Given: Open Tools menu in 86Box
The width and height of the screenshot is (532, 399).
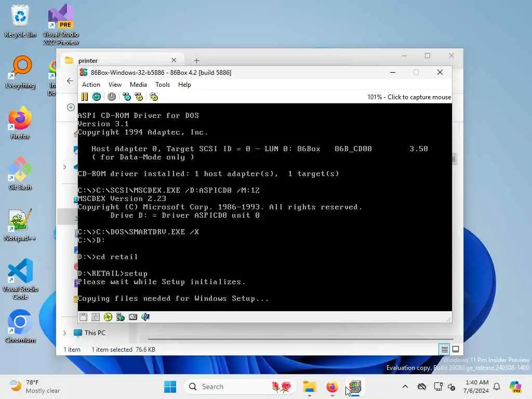Looking at the screenshot, I should (x=163, y=85).
